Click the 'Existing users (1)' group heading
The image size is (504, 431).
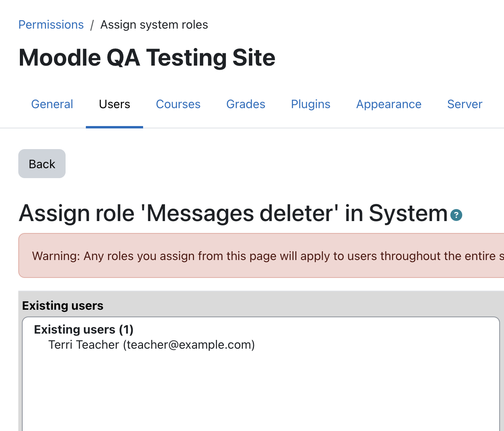(84, 330)
